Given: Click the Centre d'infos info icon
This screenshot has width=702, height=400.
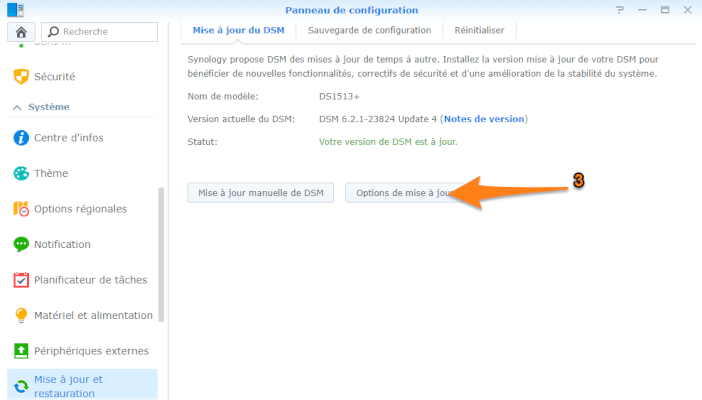Looking at the screenshot, I should pyautogui.click(x=21, y=138).
